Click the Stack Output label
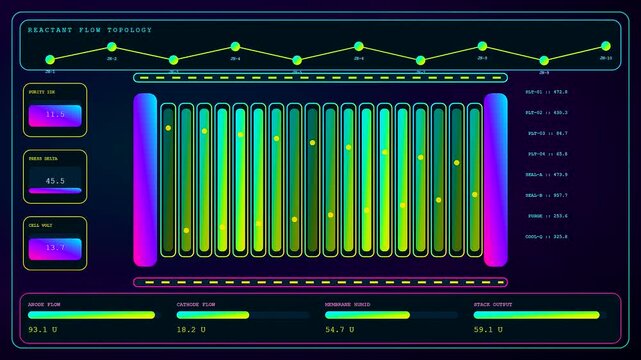This screenshot has width=641, height=360. pyautogui.click(x=493, y=304)
